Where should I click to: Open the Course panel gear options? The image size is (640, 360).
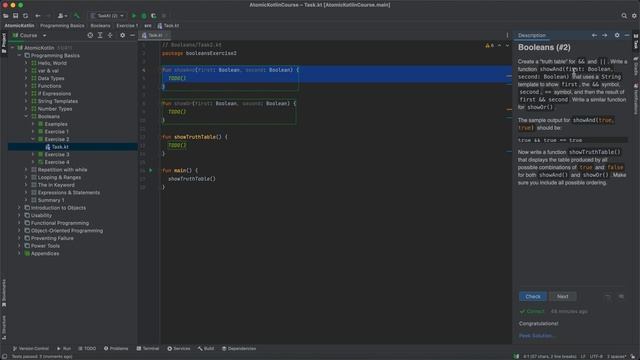tap(122, 36)
